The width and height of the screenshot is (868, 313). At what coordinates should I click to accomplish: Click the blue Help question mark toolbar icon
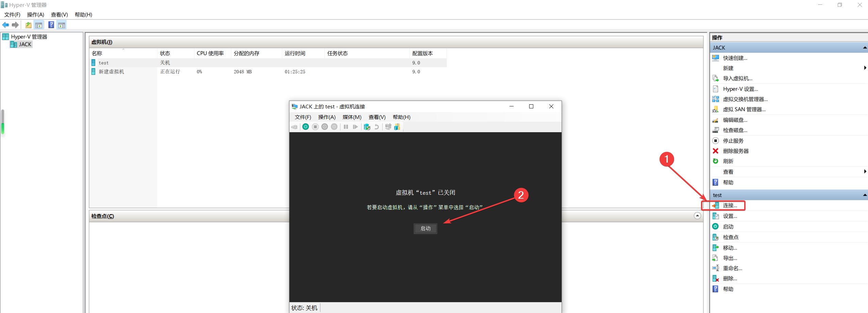coord(51,25)
